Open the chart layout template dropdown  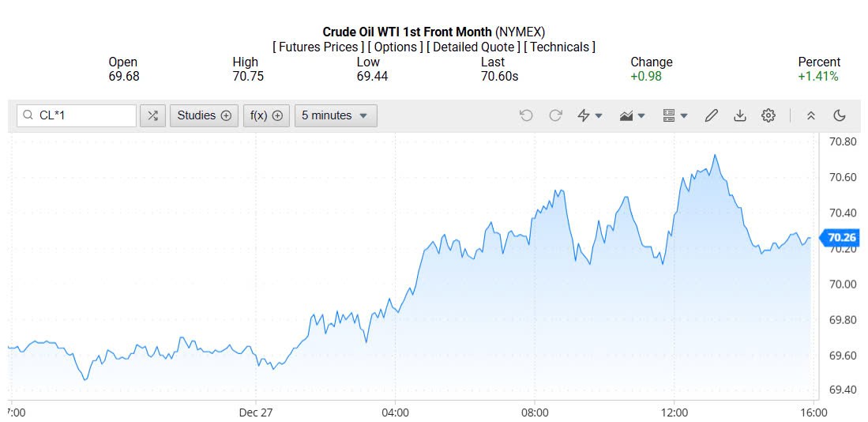tap(674, 115)
